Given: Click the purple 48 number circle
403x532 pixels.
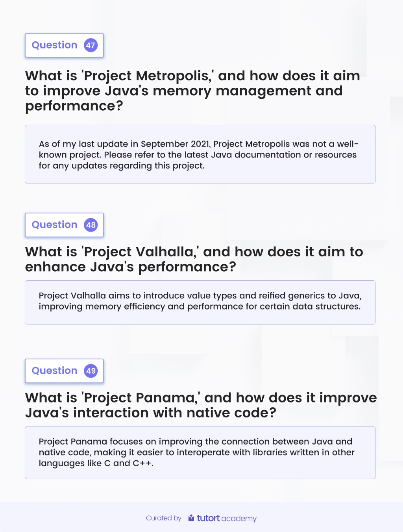Looking at the screenshot, I should (91, 225).
